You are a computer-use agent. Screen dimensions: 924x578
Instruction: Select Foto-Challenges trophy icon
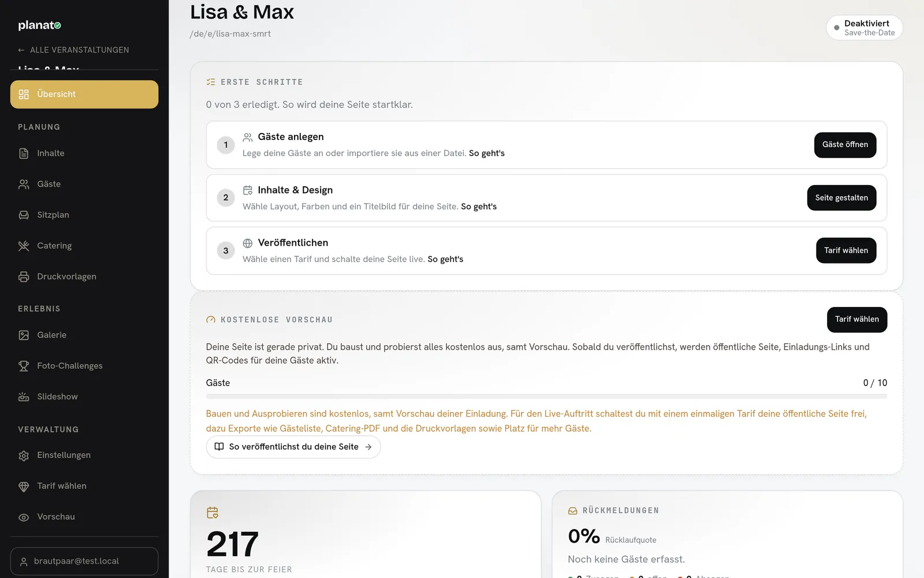[x=24, y=366]
